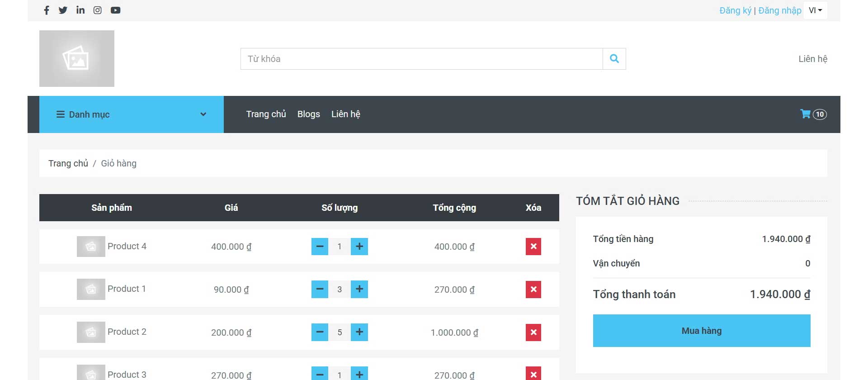Open the Twitter social icon
This screenshot has height=380, width=868.
(63, 10)
